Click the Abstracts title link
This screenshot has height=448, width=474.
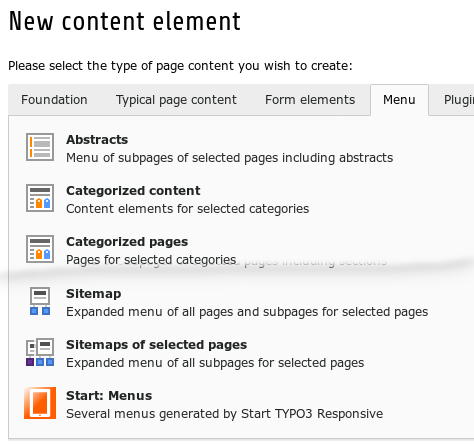[x=97, y=139]
